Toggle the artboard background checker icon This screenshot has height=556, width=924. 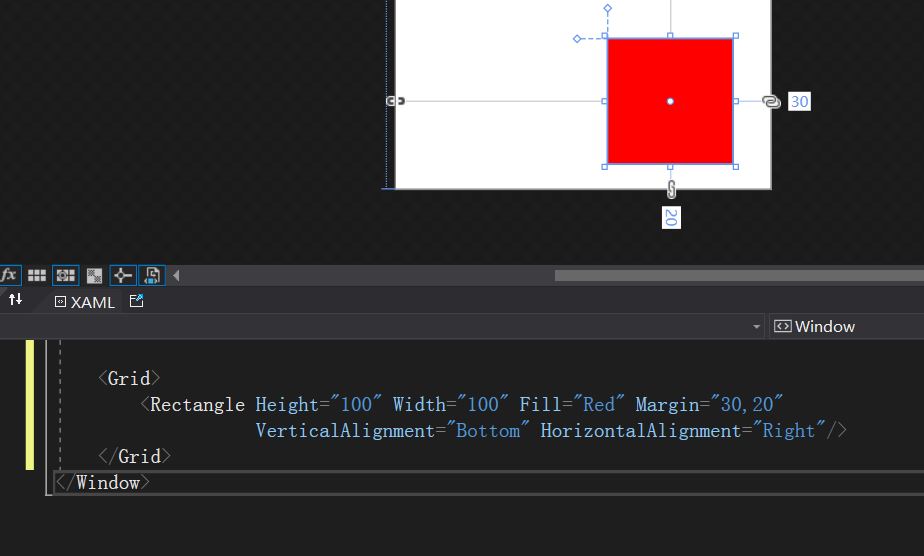94,276
